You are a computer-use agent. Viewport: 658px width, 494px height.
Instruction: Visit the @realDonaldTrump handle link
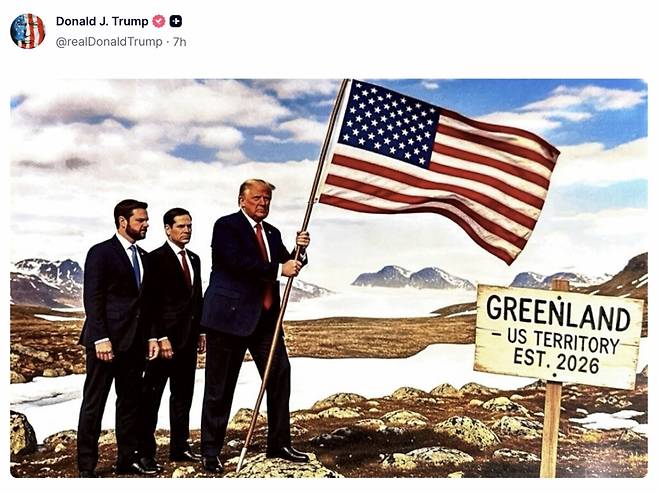pyautogui.click(x=109, y=42)
